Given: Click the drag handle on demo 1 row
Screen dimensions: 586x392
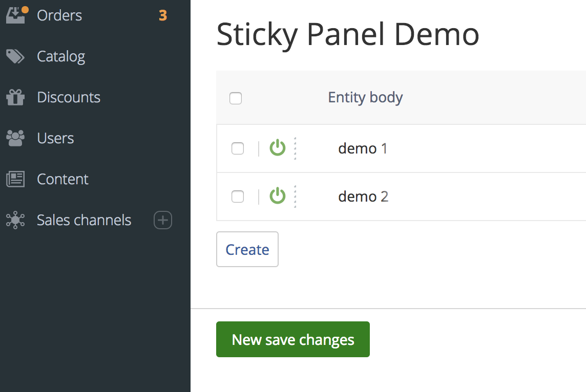Looking at the screenshot, I should pyautogui.click(x=295, y=148).
